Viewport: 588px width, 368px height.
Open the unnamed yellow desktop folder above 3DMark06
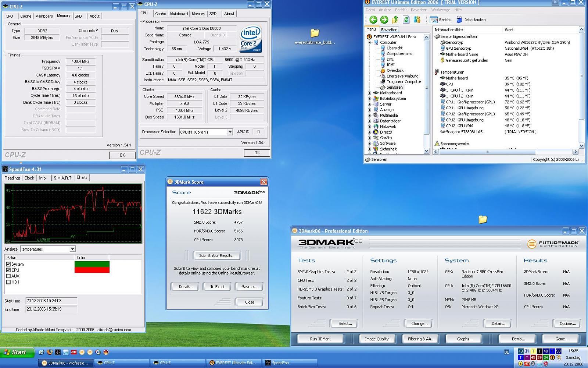click(x=483, y=219)
